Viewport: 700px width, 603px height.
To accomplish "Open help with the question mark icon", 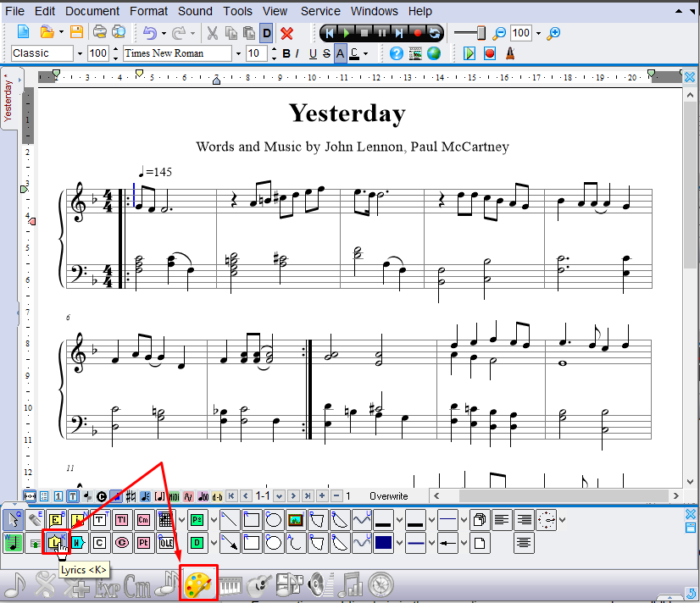I will point(396,53).
